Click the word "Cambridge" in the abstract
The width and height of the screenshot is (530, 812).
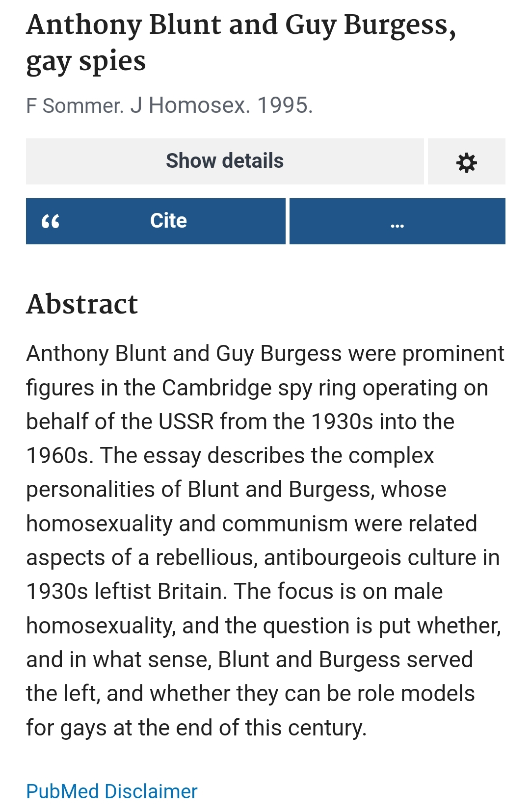pos(216,388)
